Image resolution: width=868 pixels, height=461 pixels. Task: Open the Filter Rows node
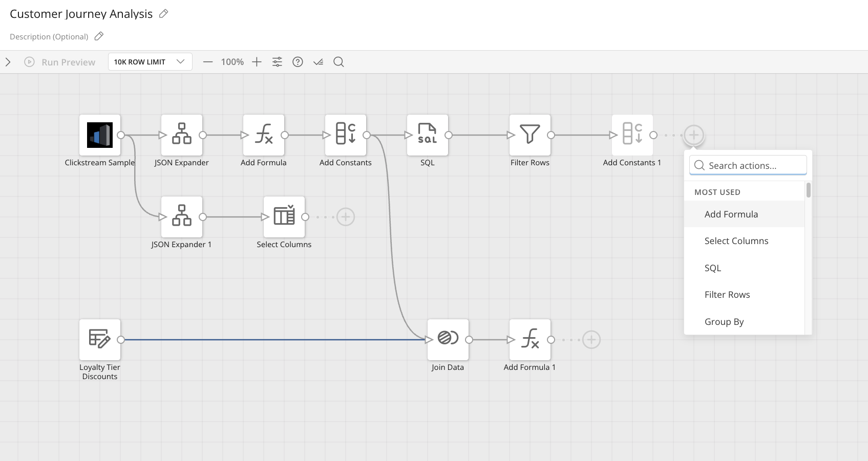pos(530,135)
